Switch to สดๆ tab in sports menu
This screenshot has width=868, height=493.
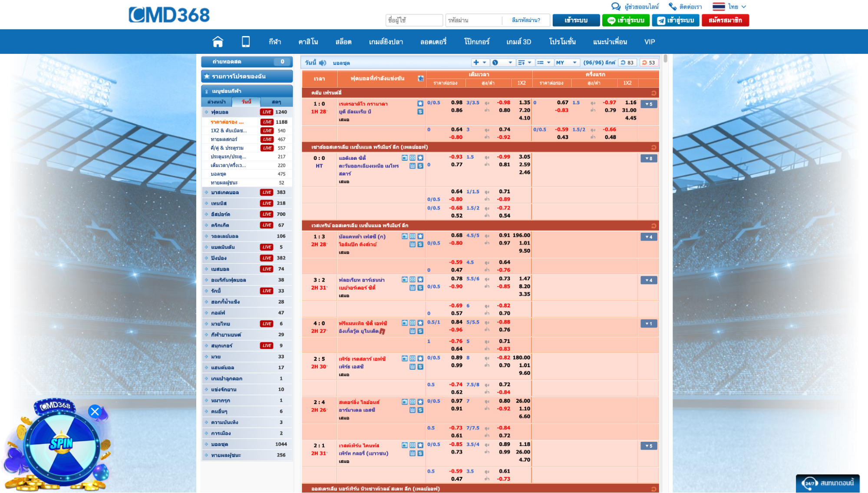pos(276,102)
